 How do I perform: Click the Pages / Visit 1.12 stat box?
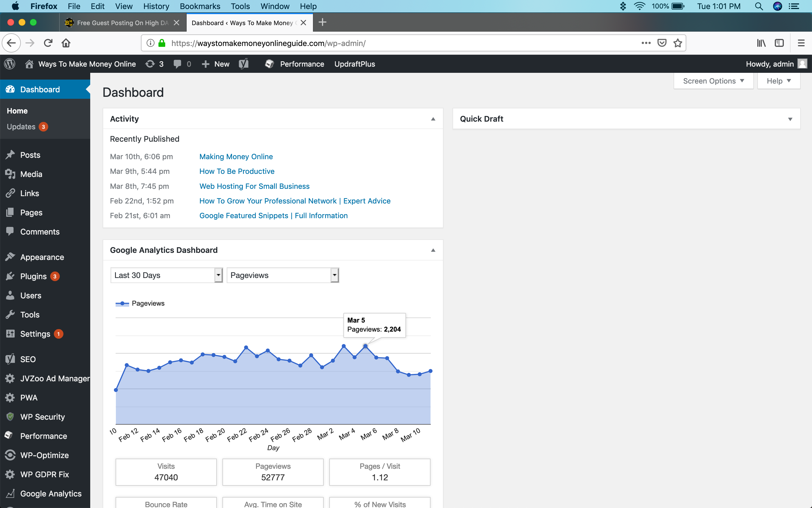(x=380, y=472)
